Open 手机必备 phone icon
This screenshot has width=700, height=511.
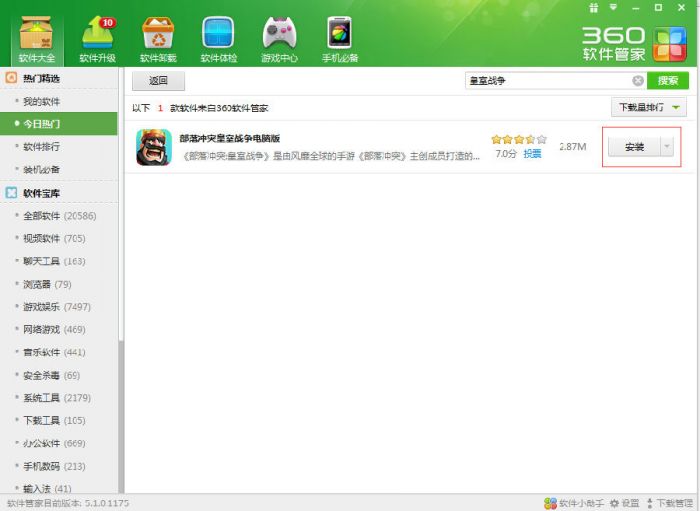(x=340, y=37)
